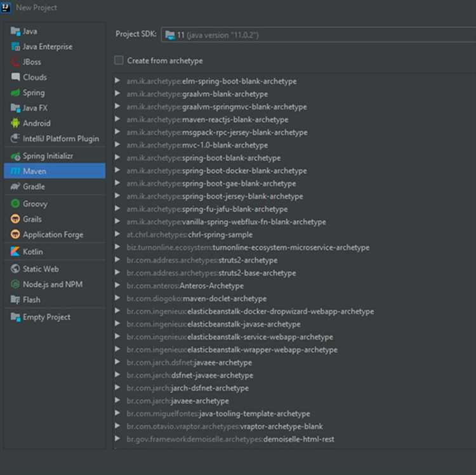The width and height of the screenshot is (476, 475).
Task: Select elasticbeanstalk-service-webapp-archetype entry
Action: tap(230, 337)
